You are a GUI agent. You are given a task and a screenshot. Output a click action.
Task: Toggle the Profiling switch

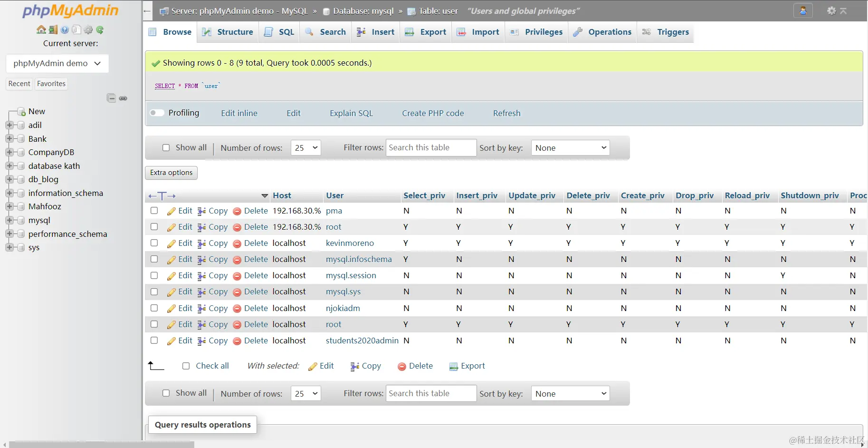pos(157,113)
